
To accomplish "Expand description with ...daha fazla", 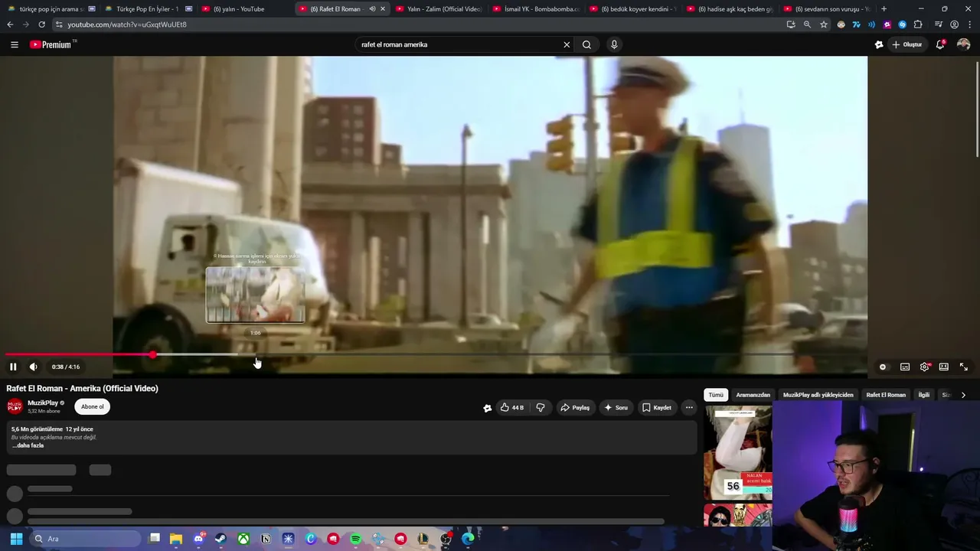I will (28, 445).
